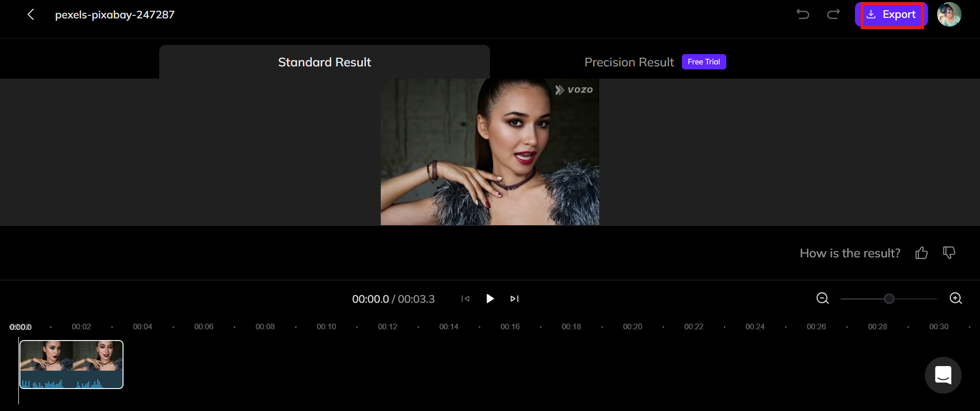
Task: Redo the last edit
Action: (x=834, y=14)
